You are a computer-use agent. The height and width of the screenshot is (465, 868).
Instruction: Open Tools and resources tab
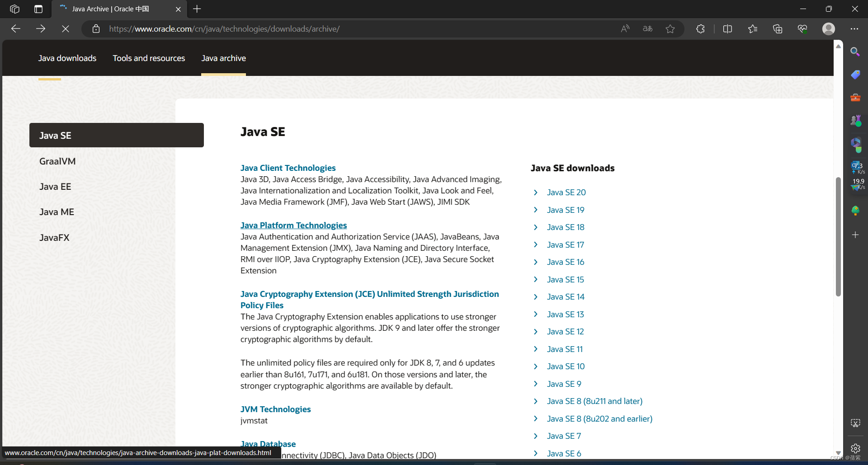[149, 58]
